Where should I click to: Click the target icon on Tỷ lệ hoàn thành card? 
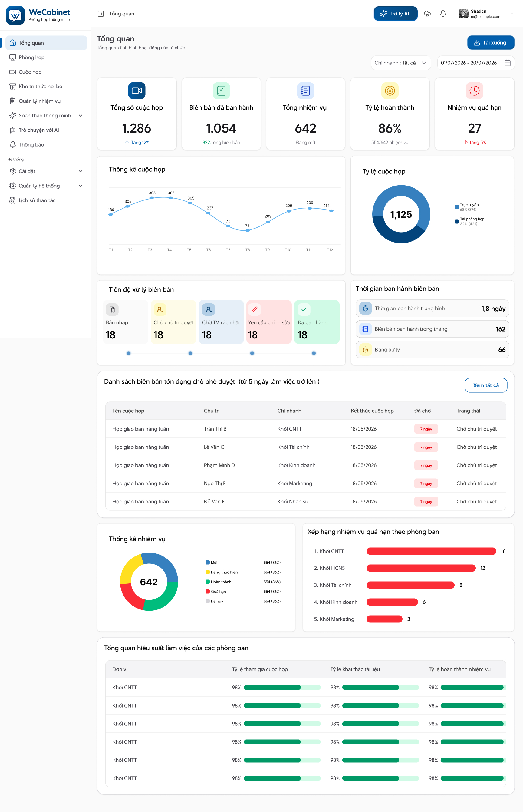(390, 91)
